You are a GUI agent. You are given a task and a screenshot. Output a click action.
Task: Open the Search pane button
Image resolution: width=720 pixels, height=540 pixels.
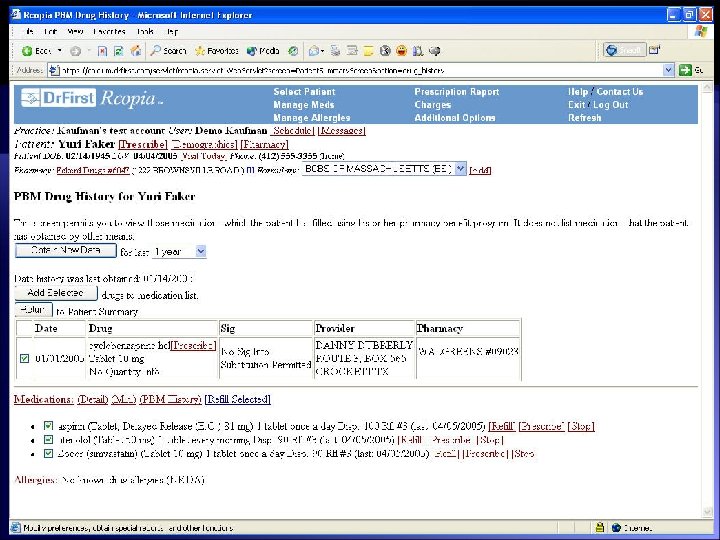[x=169, y=51]
